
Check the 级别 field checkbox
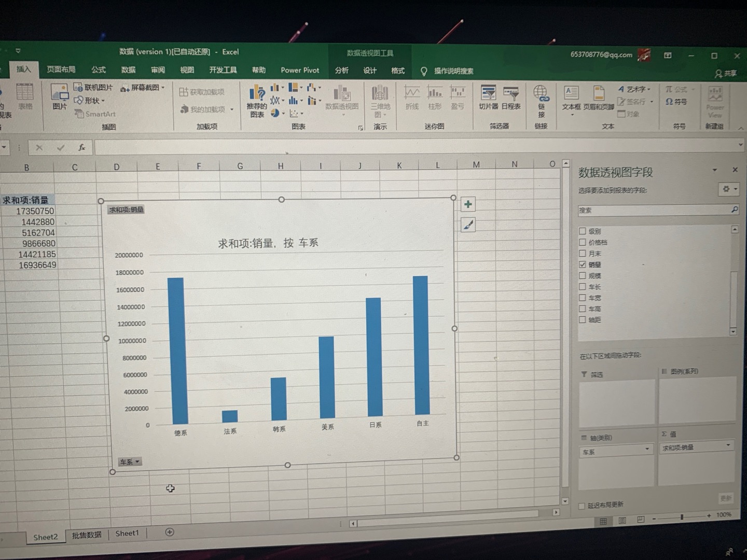pyautogui.click(x=583, y=231)
